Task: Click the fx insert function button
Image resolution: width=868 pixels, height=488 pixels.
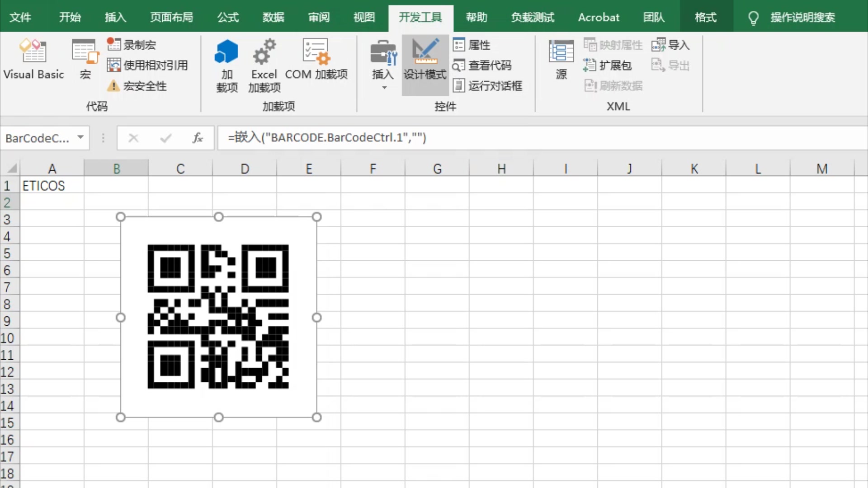Action: (198, 138)
